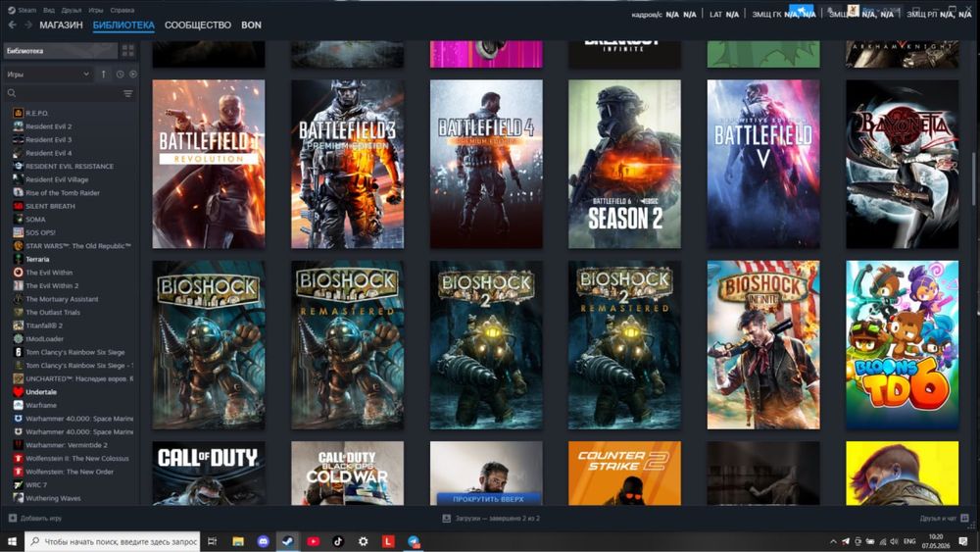Open Telegram from the taskbar
This screenshot has height=552, width=980.
tap(414, 541)
